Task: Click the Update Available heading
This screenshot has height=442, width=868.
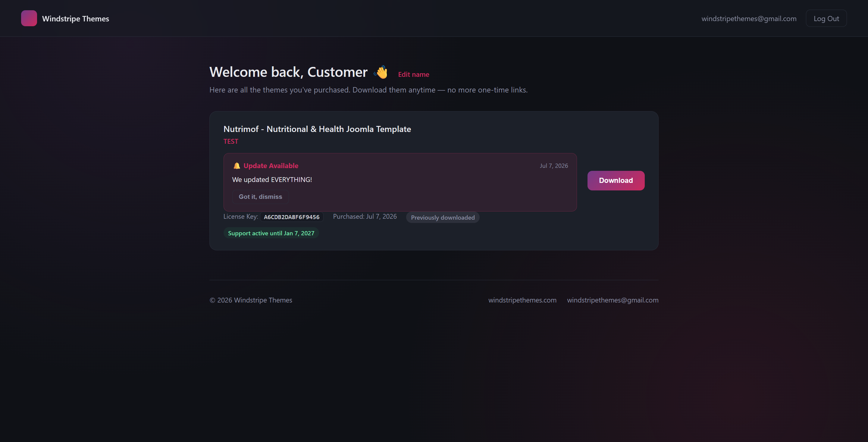Action: 271,166
